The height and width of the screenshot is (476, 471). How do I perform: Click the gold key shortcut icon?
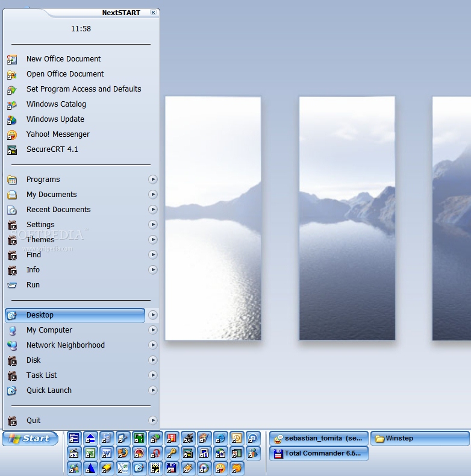click(x=172, y=453)
